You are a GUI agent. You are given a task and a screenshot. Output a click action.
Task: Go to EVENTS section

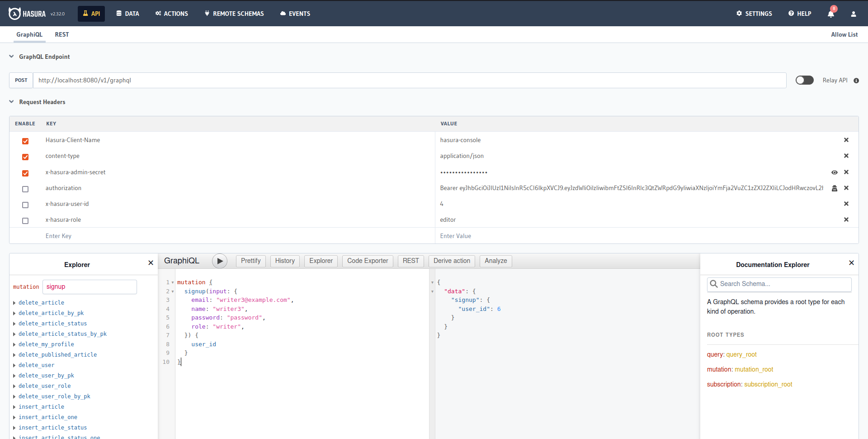[x=295, y=14]
